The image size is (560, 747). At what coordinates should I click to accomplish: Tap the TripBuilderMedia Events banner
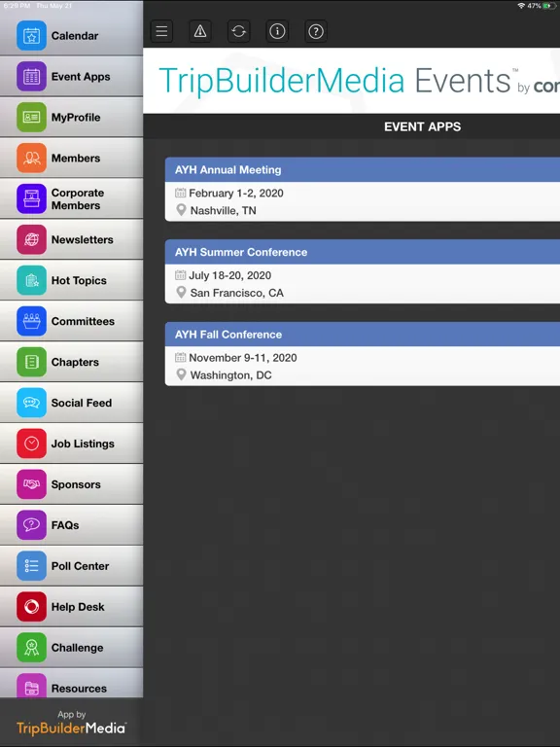click(351, 81)
